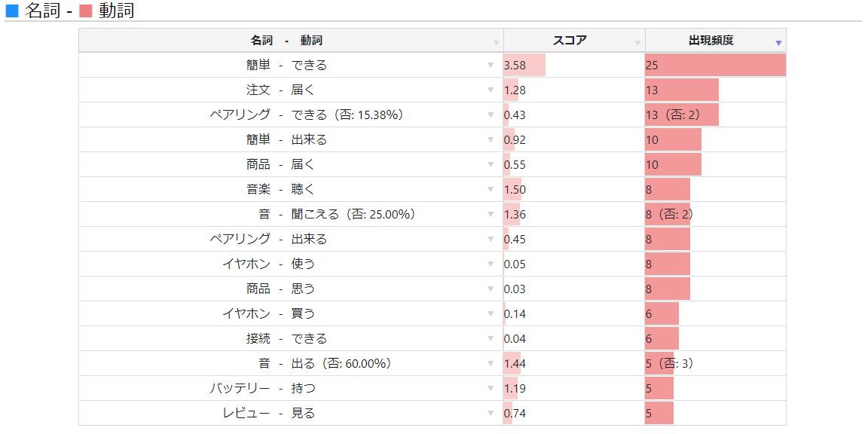Expand dropdown arrow for 音楽 - 聴く row

491,190
